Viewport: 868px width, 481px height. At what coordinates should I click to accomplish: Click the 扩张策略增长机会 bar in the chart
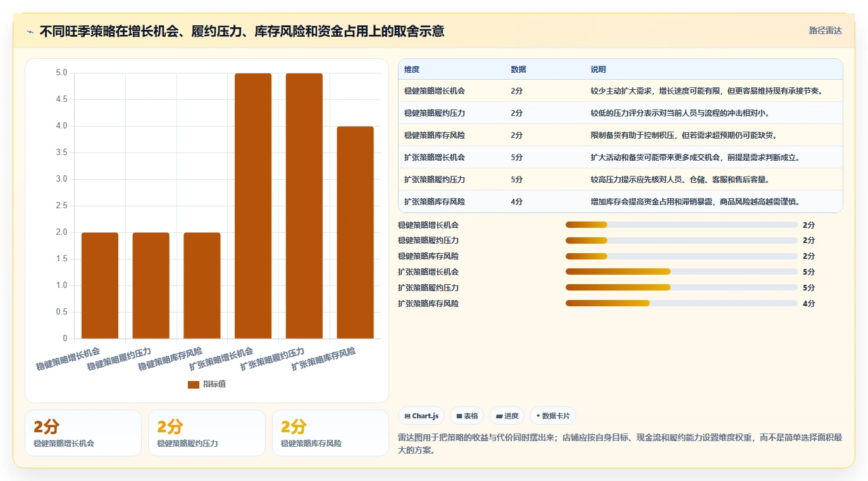pyautogui.click(x=253, y=206)
